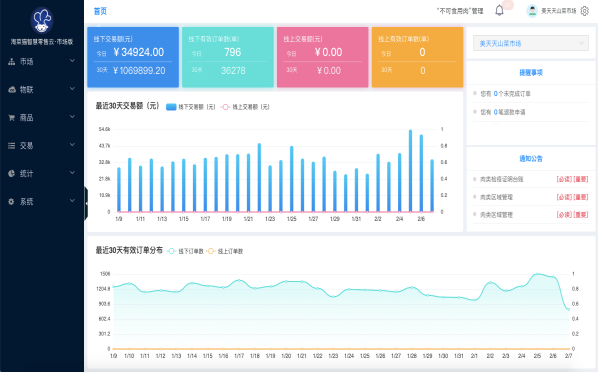
Task: Click the [重要] tag on 肉类检疫证明台账
Action: [581, 179]
